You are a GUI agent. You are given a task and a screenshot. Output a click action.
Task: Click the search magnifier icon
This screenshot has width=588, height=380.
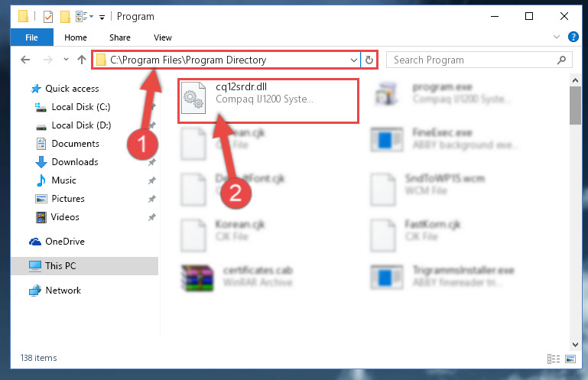pos(561,60)
